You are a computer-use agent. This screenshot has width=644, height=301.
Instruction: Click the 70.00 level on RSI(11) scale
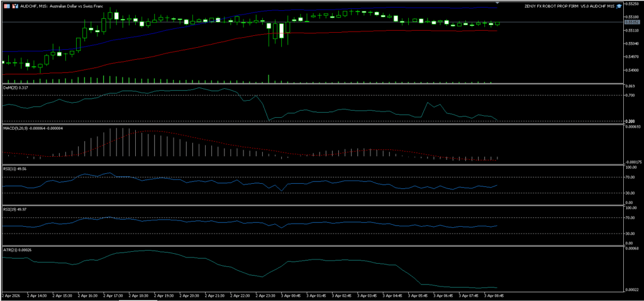point(630,178)
